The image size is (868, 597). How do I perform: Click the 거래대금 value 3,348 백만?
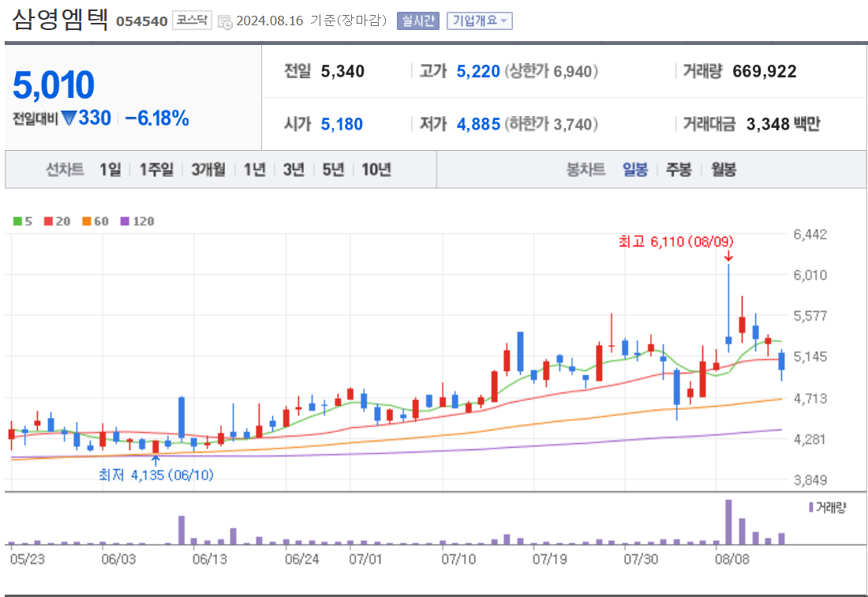784,124
